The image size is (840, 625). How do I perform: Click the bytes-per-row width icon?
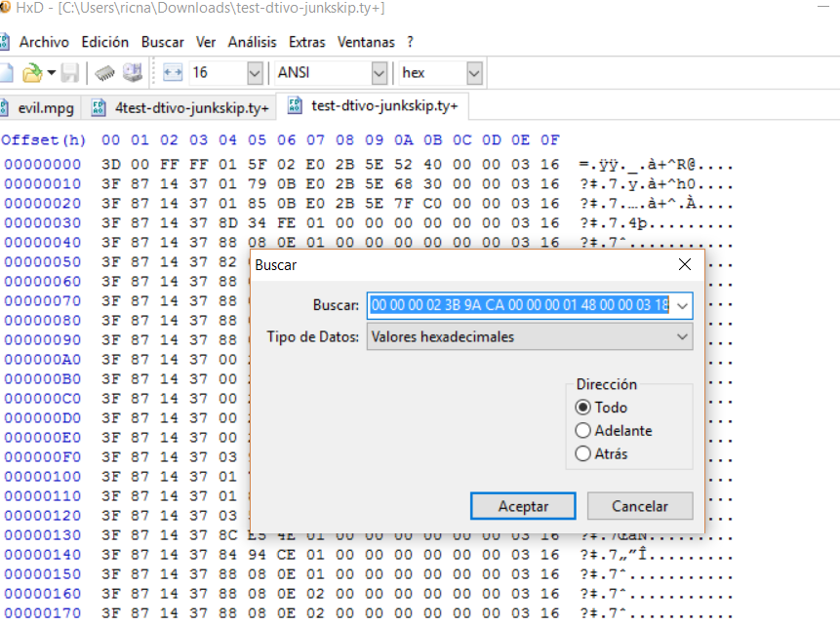[x=173, y=73]
